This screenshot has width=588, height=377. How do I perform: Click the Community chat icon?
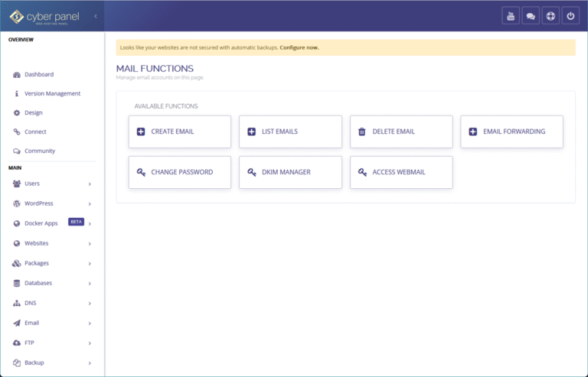pyautogui.click(x=17, y=151)
